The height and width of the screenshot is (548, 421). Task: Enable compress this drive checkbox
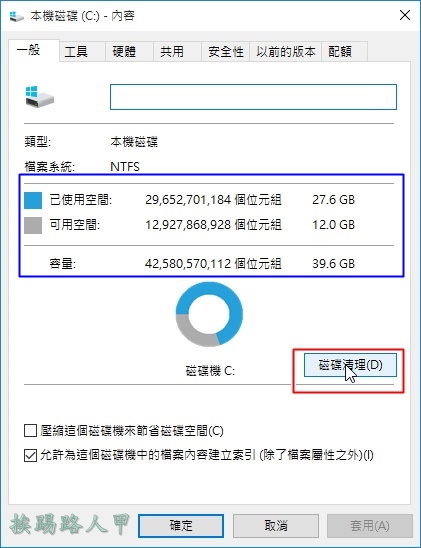[x=30, y=431]
